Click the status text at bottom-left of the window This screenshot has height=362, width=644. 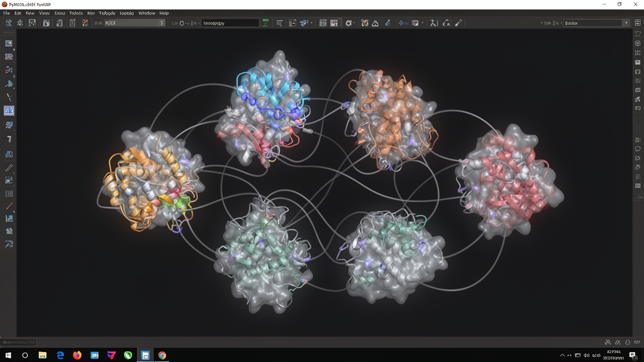(18, 343)
